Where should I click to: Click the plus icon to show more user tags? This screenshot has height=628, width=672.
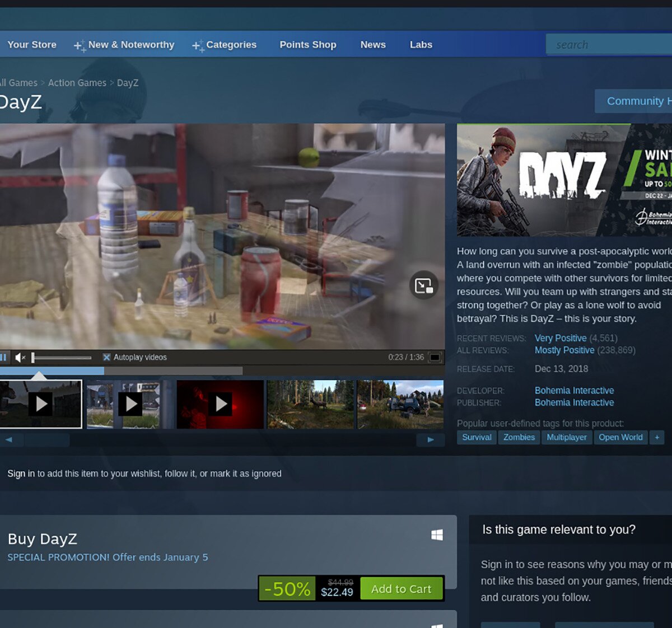[x=656, y=437]
